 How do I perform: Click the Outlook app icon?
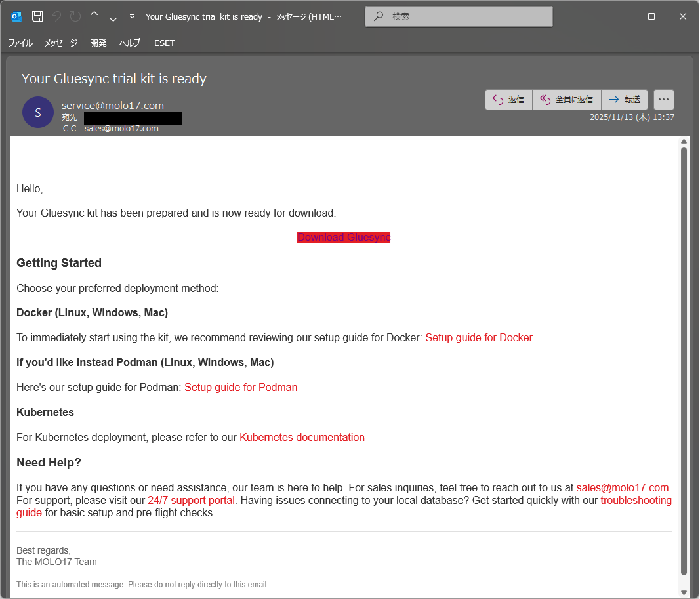pos(17,16)
